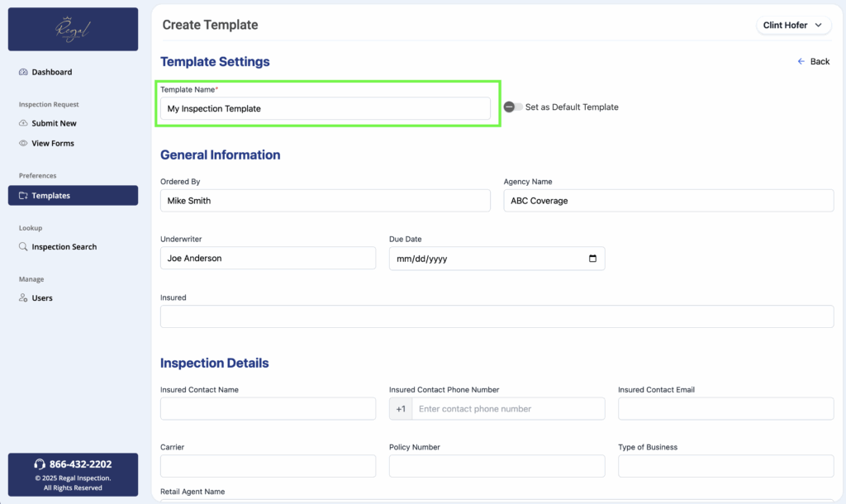Click the View Forms eye icon
This screenshot has height=504, width=846.
(x=23, y=143)
